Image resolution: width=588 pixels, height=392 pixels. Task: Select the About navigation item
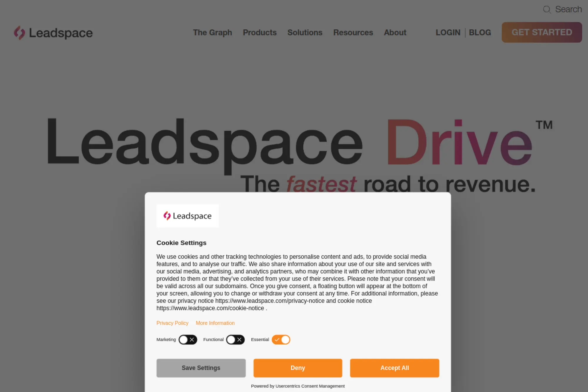tap(395, 33)
